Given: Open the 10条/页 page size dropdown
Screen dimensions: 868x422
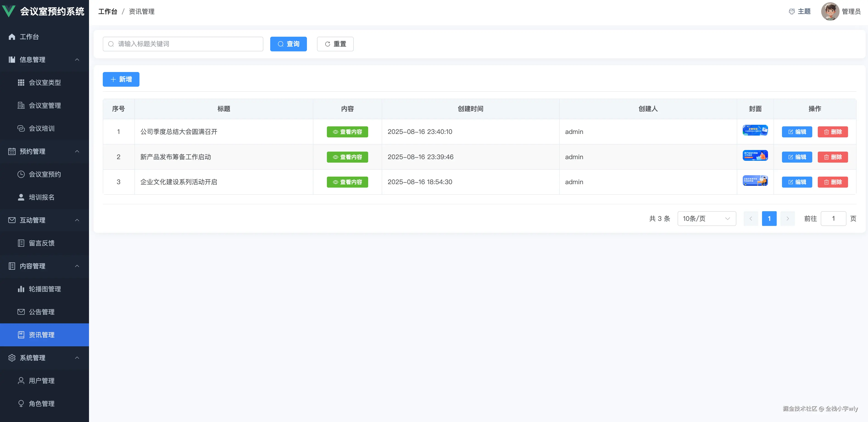Looking at the screenshot, I should click(706, 219).
